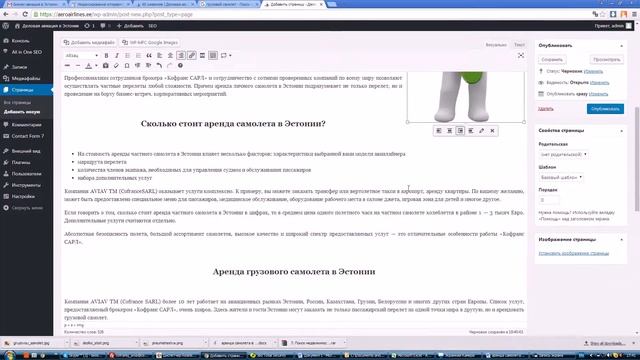Open page template dropdown

pyautogui.click(x=561, y=178)
